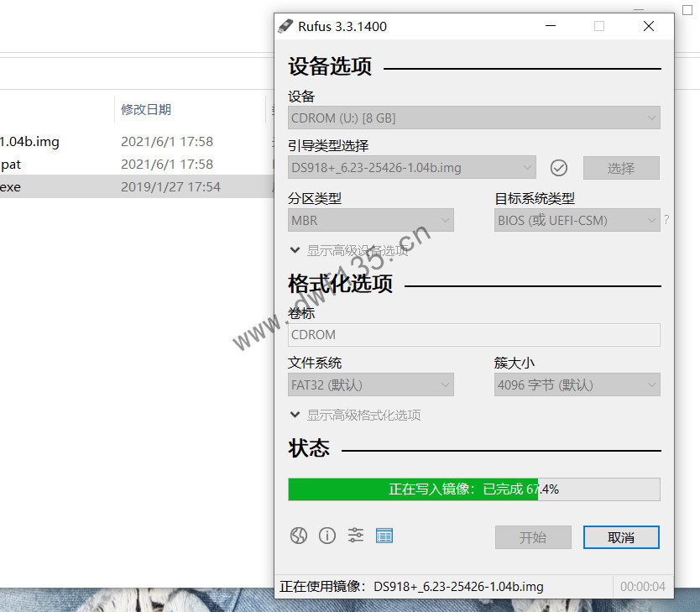The image size is (700, 612).
Task: Maximize the background Explorer window
Action: 687,10
